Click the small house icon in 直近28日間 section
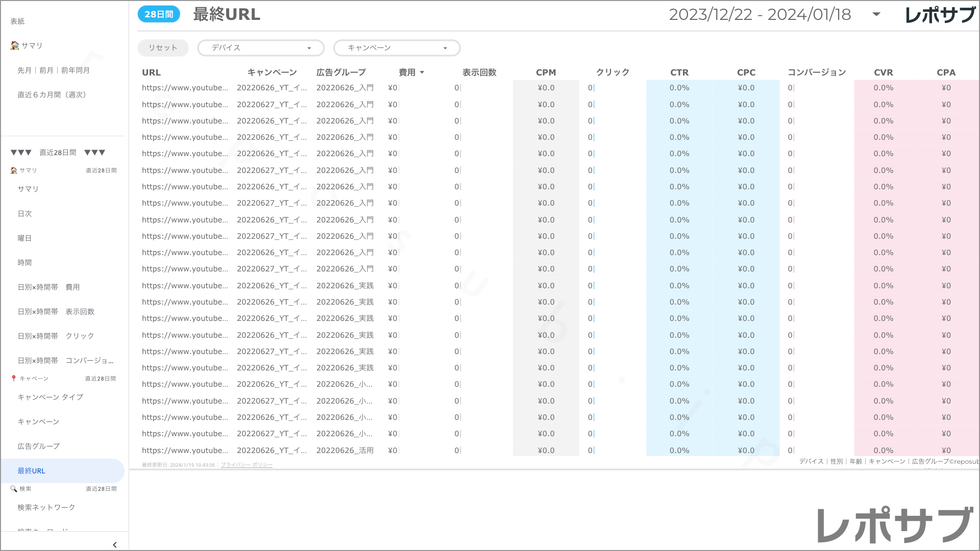The width and height of the screenshot is (980, 551). tap(14, 170)
